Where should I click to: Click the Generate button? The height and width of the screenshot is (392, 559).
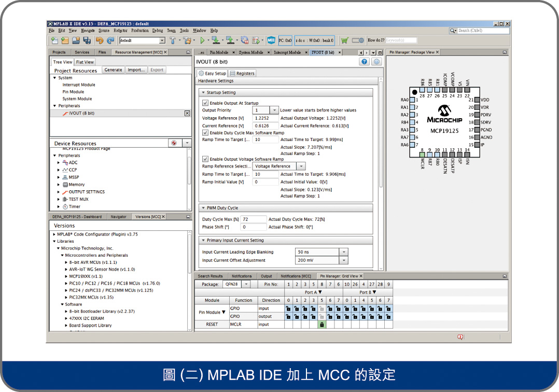[x=113, y=70]
